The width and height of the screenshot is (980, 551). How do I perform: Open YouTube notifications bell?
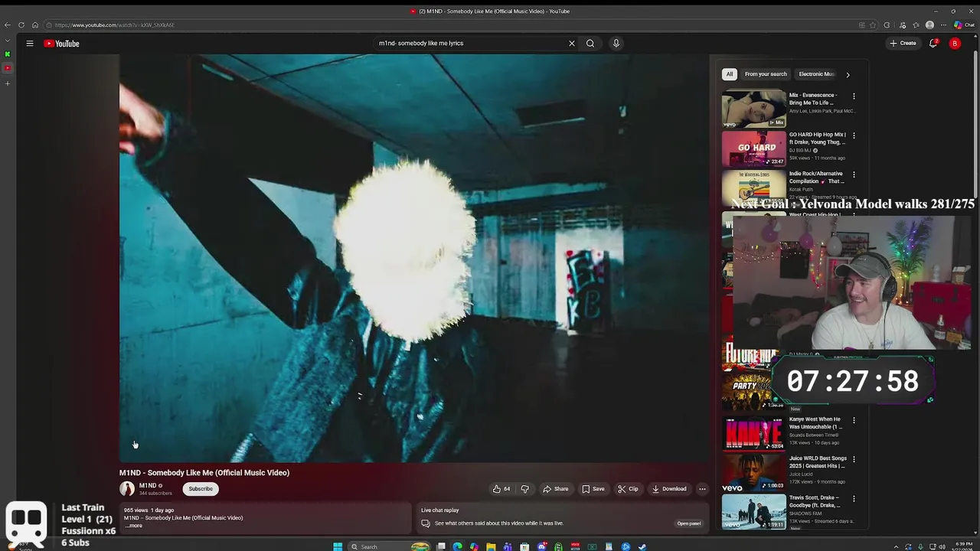(933, 44)
